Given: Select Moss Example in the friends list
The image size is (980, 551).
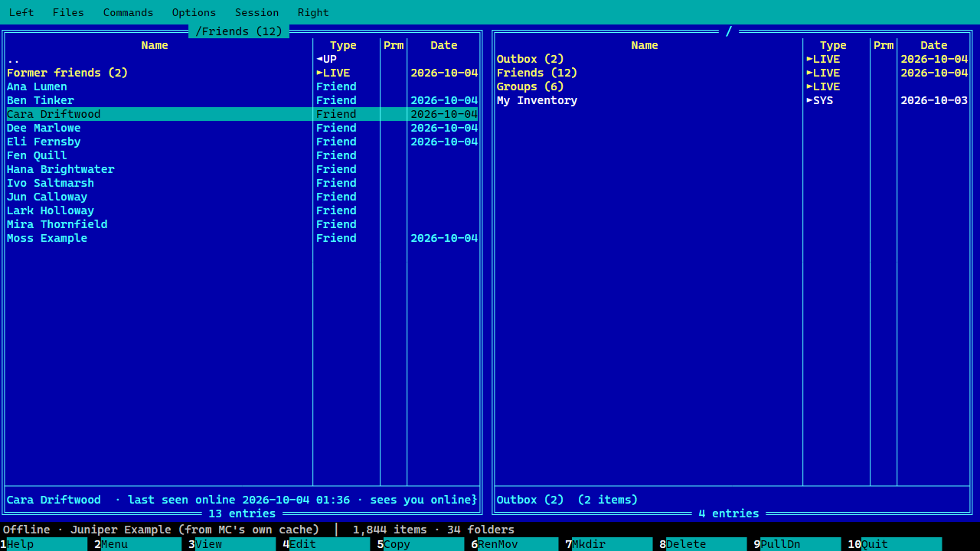Looking at the screenshot, I should click(242, 238).
